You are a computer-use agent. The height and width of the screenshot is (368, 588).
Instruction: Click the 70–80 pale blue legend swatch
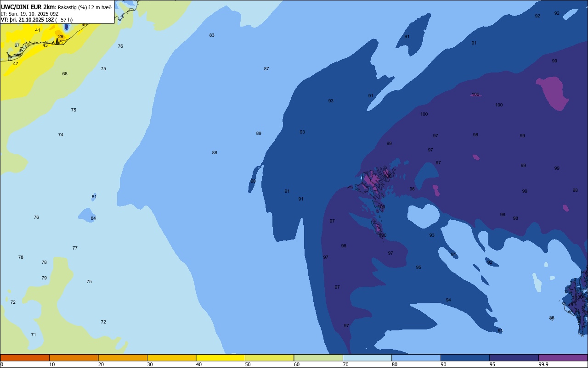pos(367,357)
